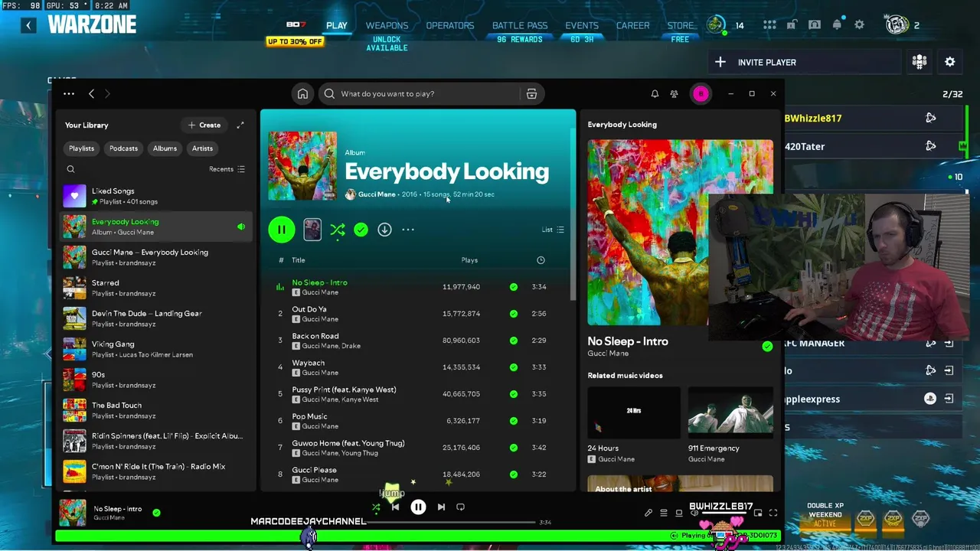
Task: Remove album from library with green check
Action: (x=361, y=230)
